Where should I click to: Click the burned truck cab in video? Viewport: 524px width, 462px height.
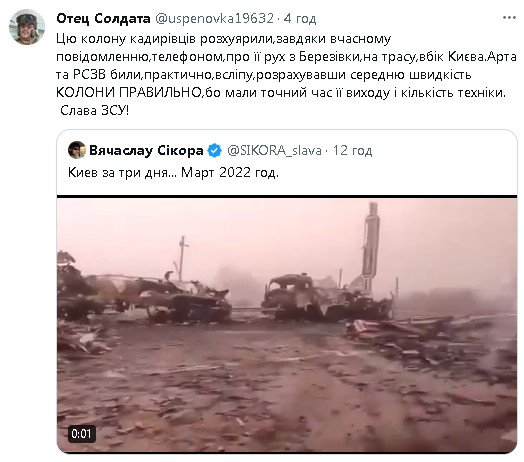click(287, 295)
